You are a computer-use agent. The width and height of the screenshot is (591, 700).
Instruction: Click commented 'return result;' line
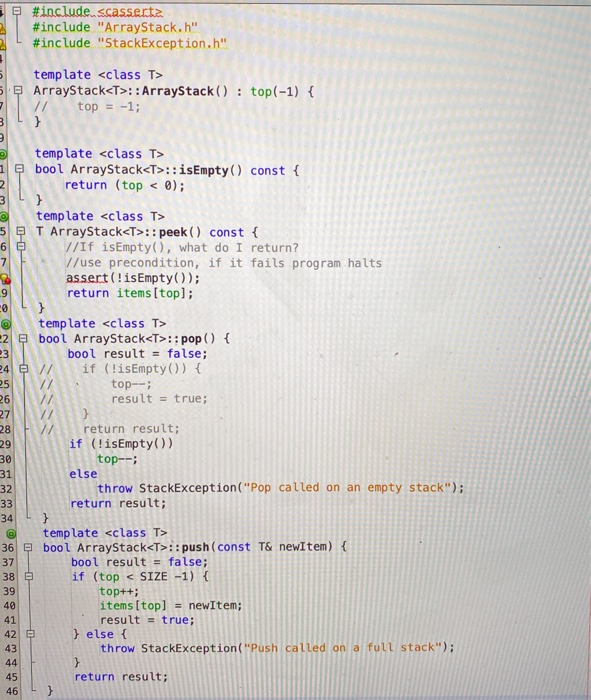(x=131, y=429)
